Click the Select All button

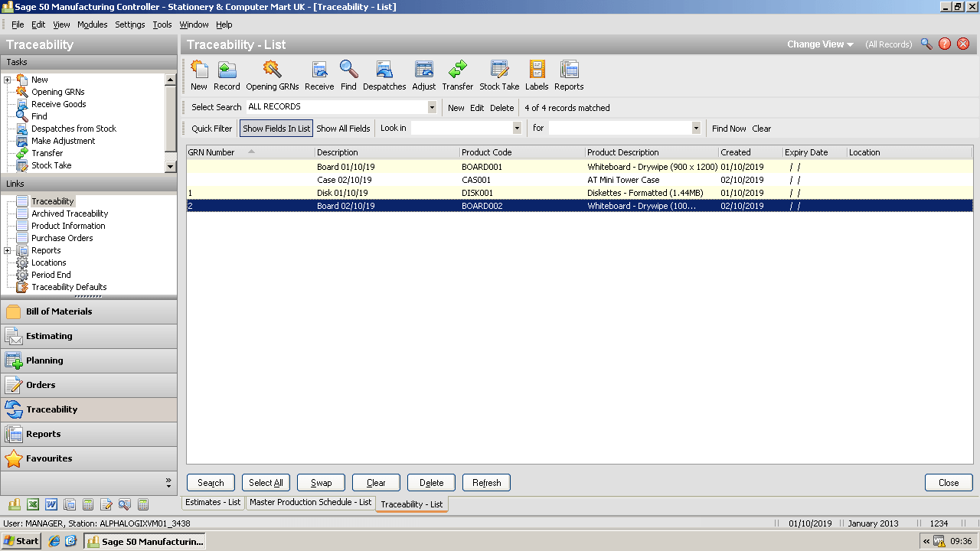pos(266,483)
